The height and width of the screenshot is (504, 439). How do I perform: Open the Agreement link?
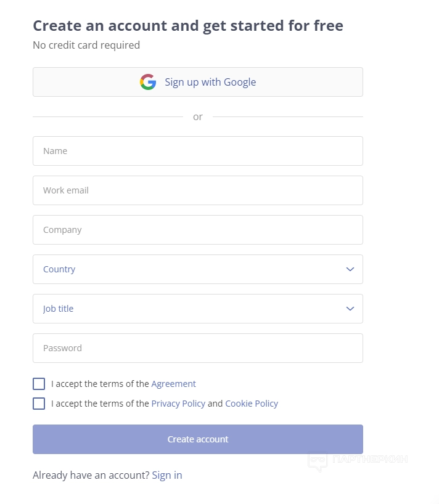pos(173,384)
